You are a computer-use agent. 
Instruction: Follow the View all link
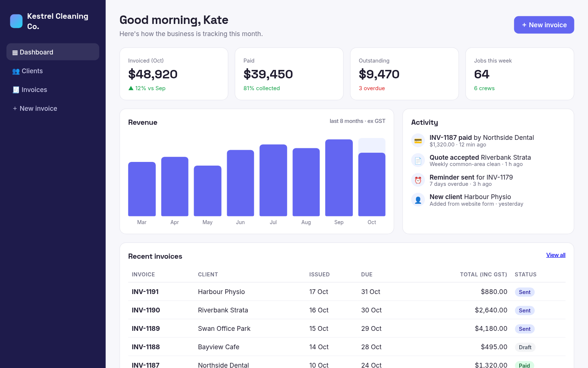556,255
